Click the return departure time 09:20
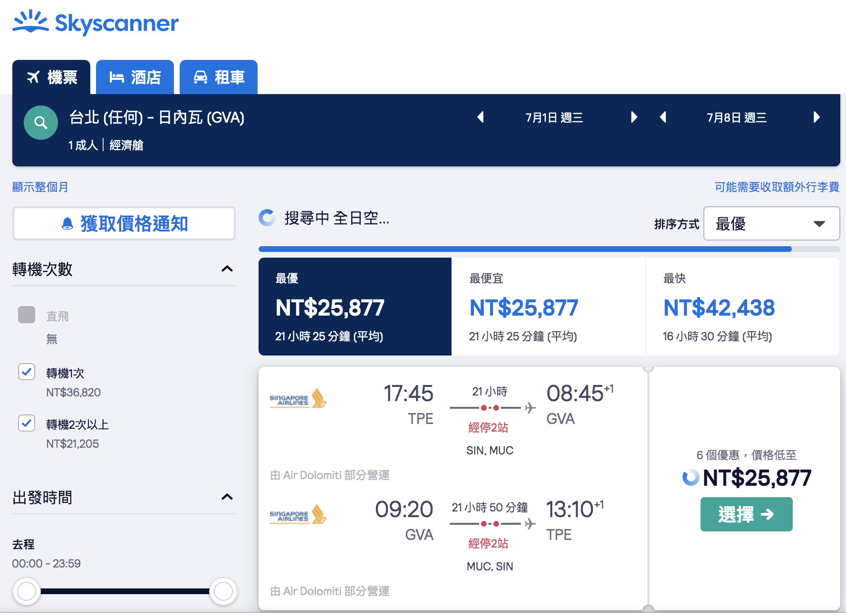This screenshot has width=846, height=616. [404, 510]
